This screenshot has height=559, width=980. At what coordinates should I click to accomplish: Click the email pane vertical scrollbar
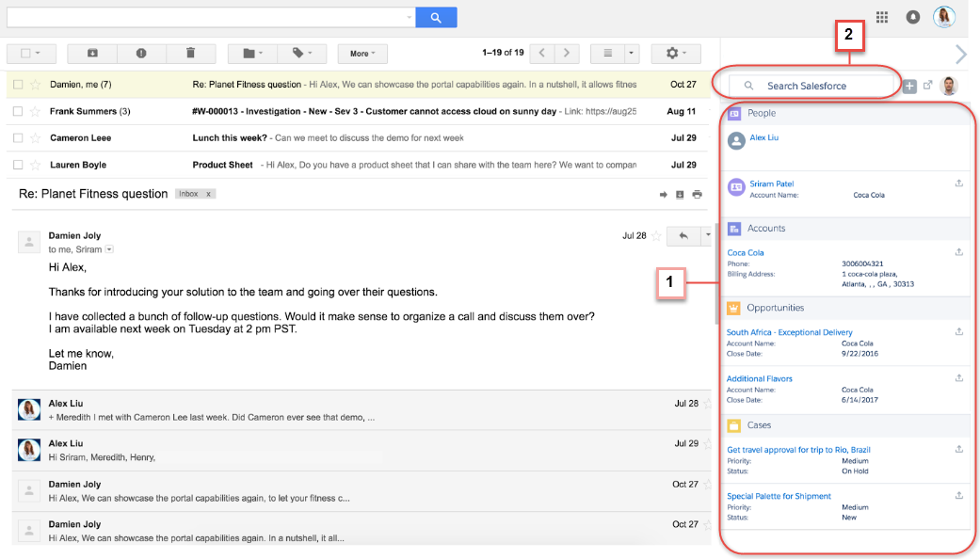tap(716, 274)
